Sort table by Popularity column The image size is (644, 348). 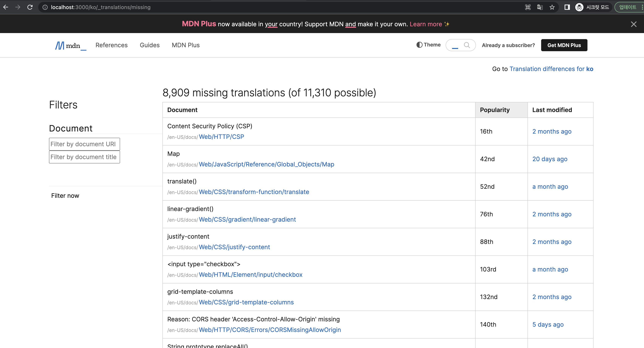494,110
